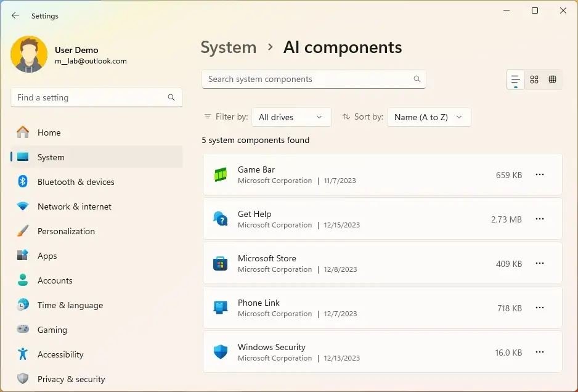
Task: Navigate to Apps in the sidebar
Action: click(x=46, y=256)
